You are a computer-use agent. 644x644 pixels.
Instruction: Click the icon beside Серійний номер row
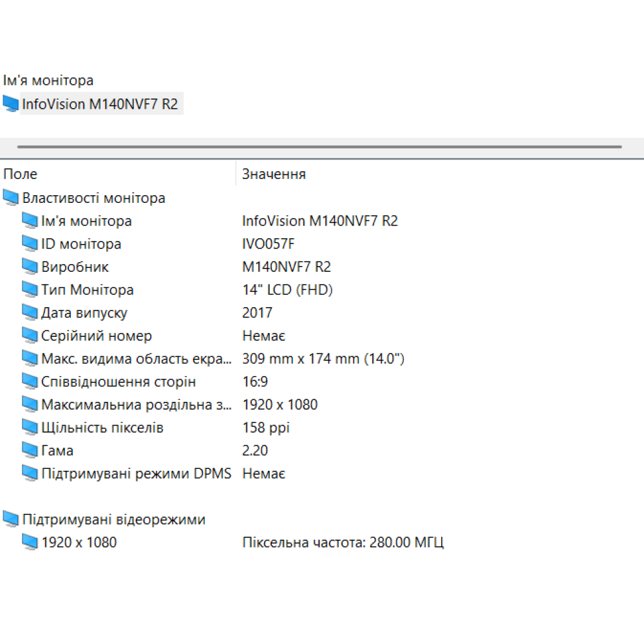pyautogui.click(x=30, y=336)
